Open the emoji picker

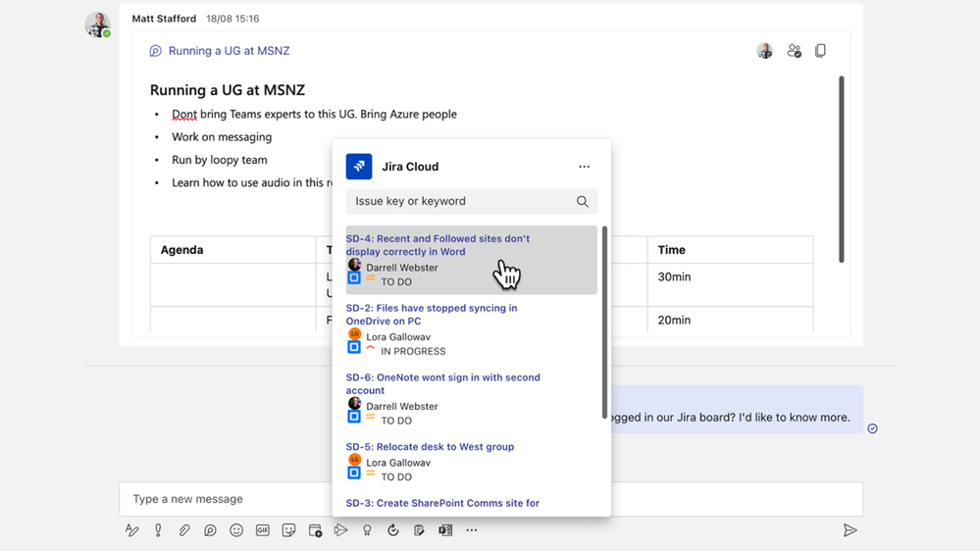236,530
